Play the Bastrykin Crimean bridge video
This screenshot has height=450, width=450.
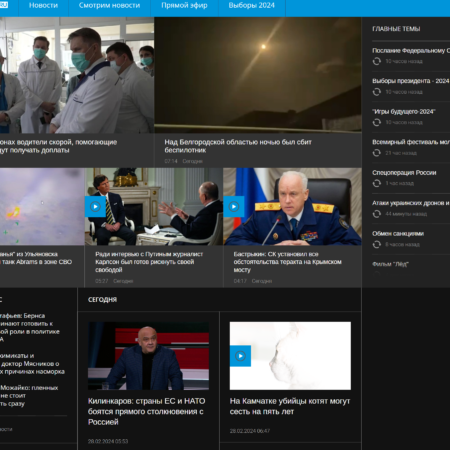pyautogui.click(x=234, y=207)
